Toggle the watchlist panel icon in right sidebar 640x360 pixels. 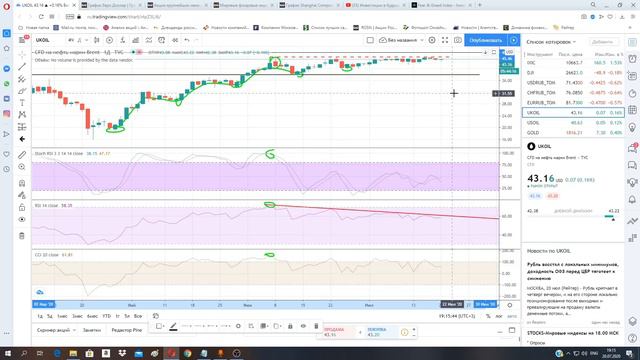[x=632, y=42]
